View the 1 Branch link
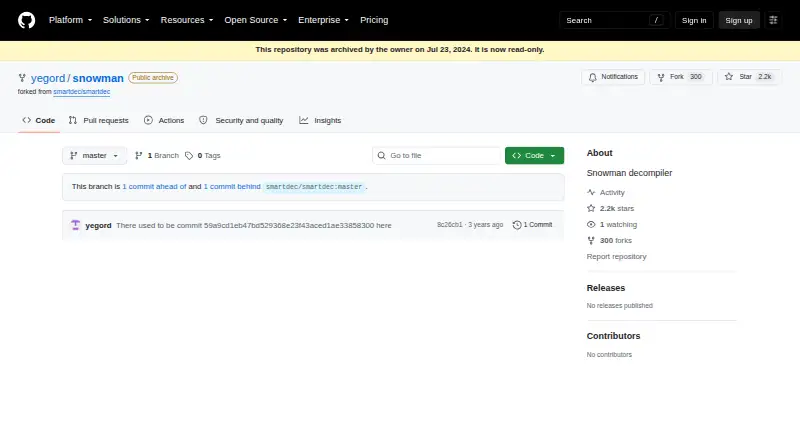Viewport: 800px width, 440px height. tap(157, 156)
